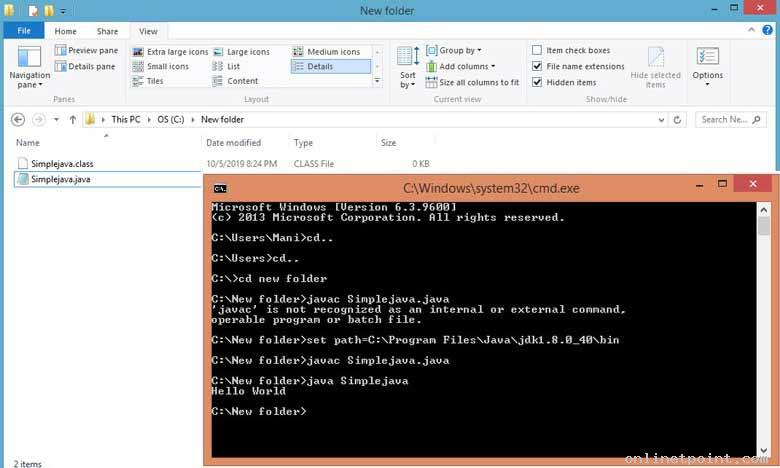Select Extra large icons layout
Image resolution: width=780 pixels, height=468 pixels.
pyautogui.click(x=170, y=51)
